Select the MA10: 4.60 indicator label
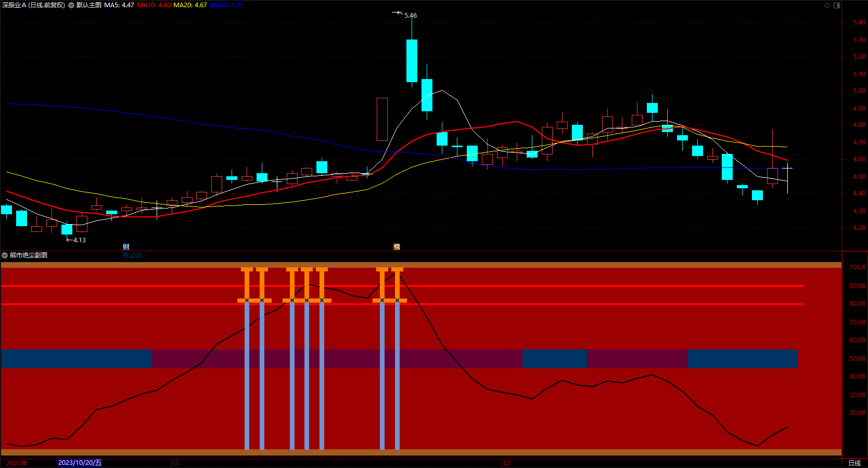 pyautogui.click(x=154, y=5)
